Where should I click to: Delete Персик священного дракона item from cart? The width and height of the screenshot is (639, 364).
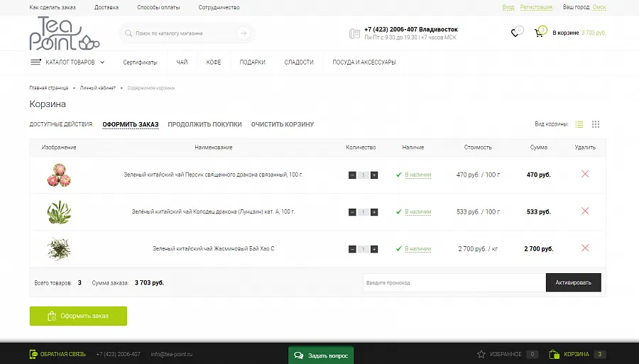tap(585, 174)
